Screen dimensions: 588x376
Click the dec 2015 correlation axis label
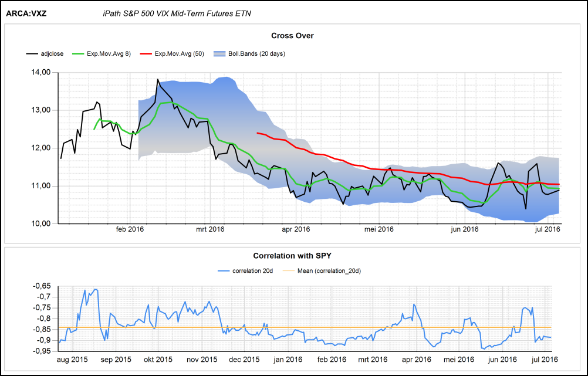click(244, 360)
